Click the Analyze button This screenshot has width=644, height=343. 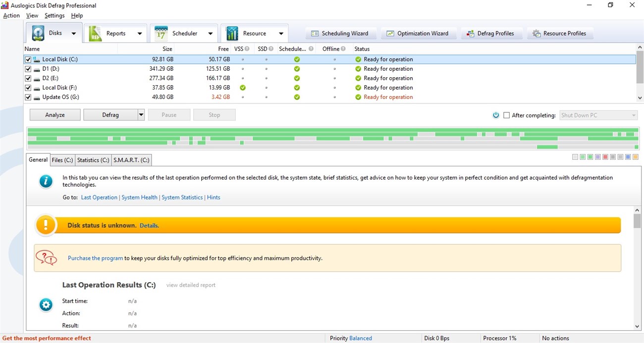click(54, 114)
